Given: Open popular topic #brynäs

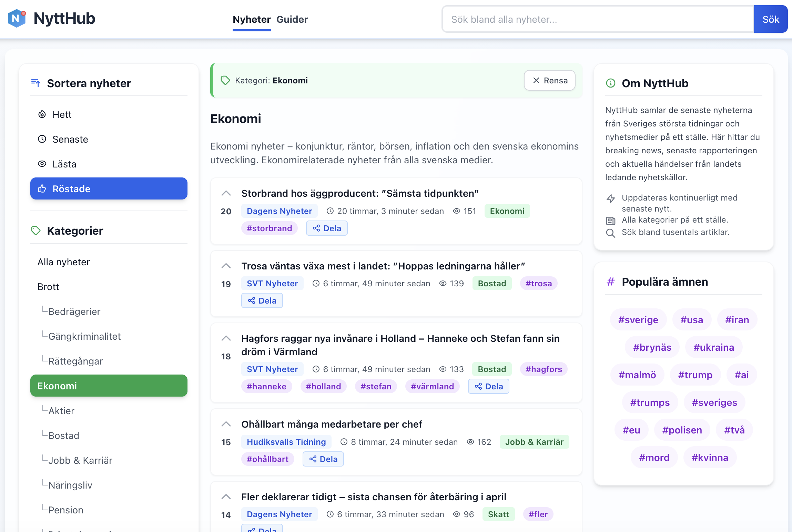Looking at the screenshot, I should (652, 347).
